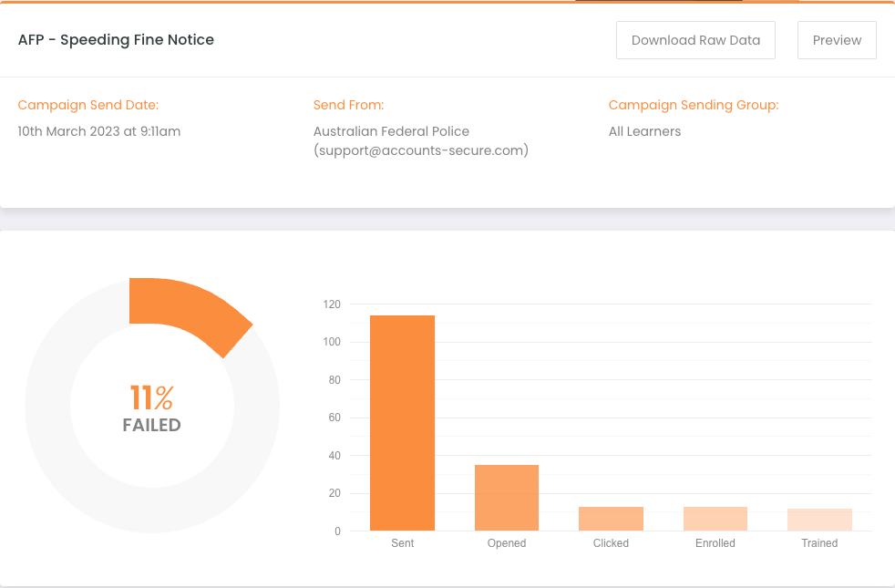Click the Campaign Sending Group label
This screenshot has height=588, width=895.
(x=694, y=105)
